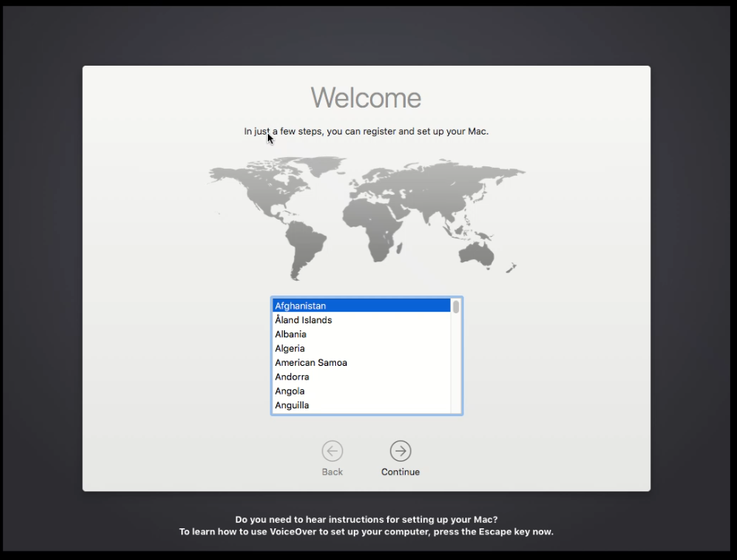Screen dimensions: 737x560
Task: Choose Andorra from the country list
Action: 361,377
